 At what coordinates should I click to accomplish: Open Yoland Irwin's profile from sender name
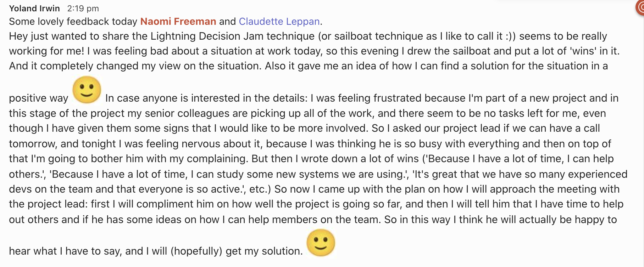34,8
